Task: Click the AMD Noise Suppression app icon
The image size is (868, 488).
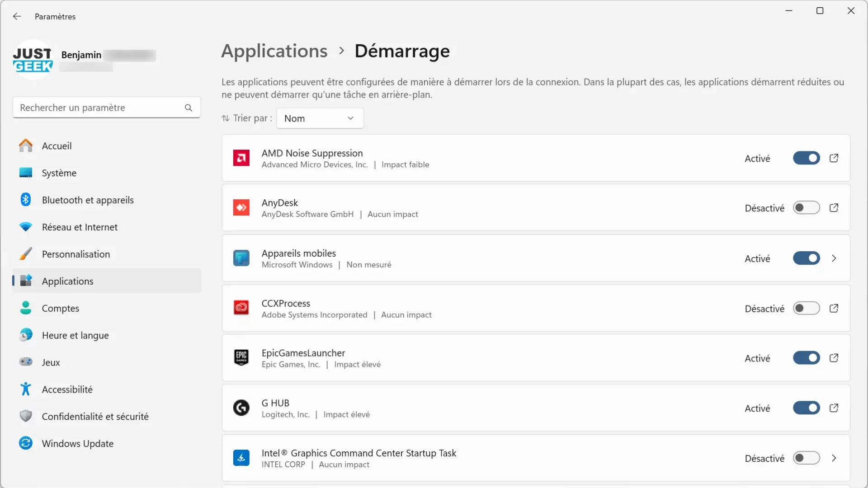Action: click(x=241, y=158)
